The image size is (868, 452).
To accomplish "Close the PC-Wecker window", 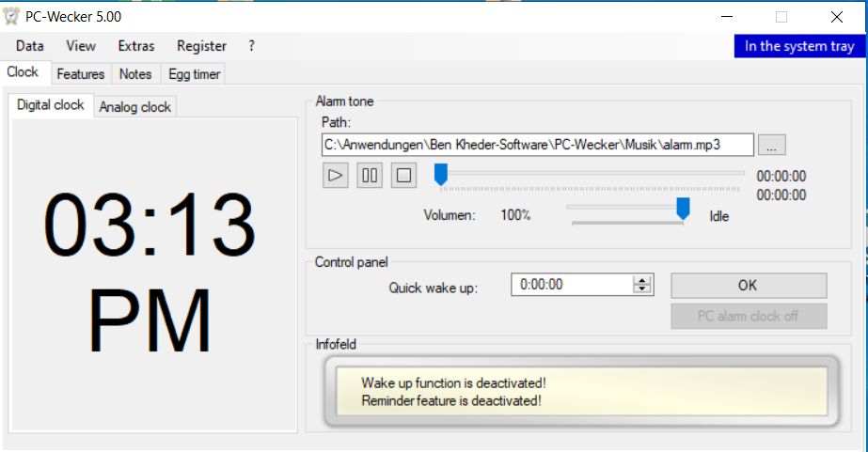I will 836,17.
